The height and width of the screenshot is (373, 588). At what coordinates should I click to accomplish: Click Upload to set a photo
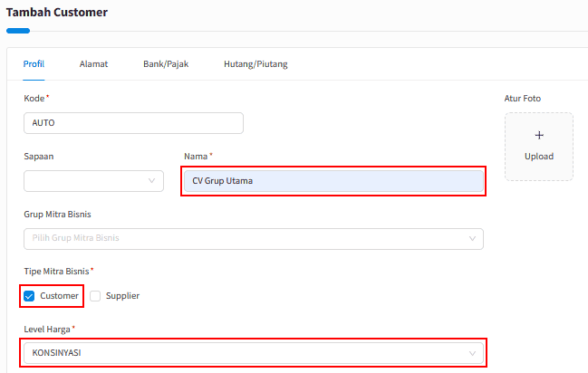click(539, 157)
